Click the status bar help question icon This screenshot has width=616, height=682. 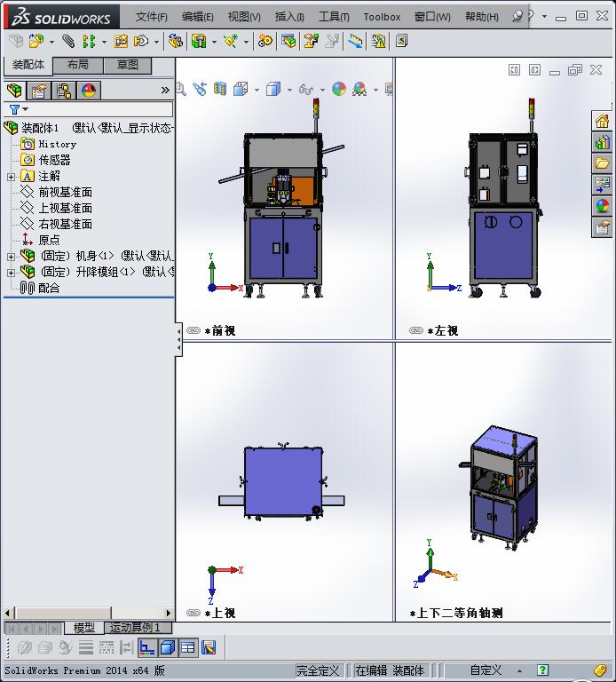coord(542,670)
